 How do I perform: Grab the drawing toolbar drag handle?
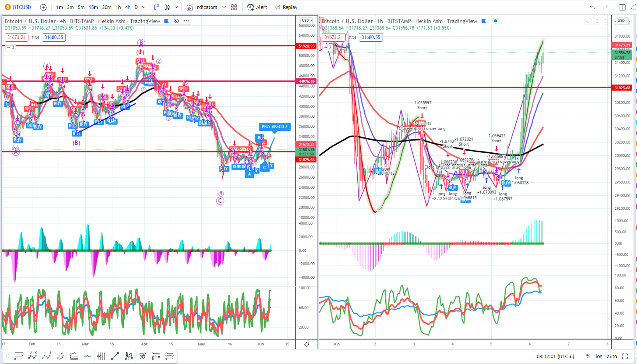(7, 356)
